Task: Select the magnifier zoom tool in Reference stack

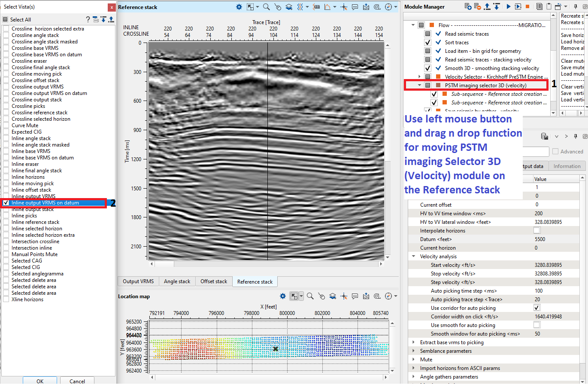Action: point(266,7)
